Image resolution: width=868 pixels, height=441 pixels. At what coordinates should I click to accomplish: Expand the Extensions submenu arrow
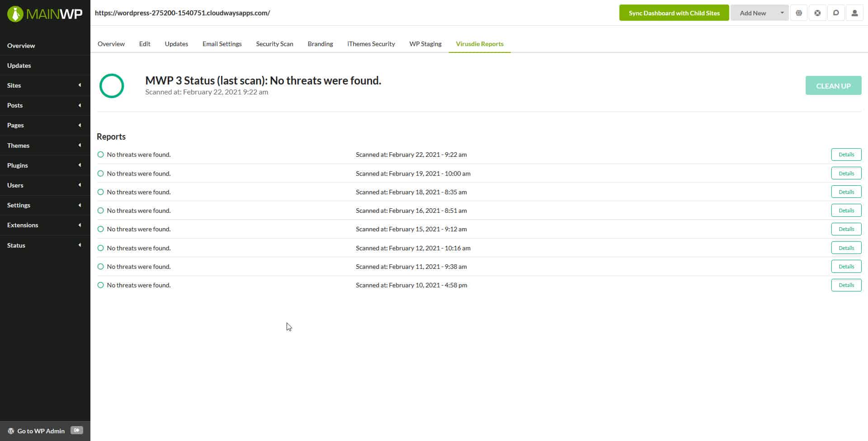80,225
